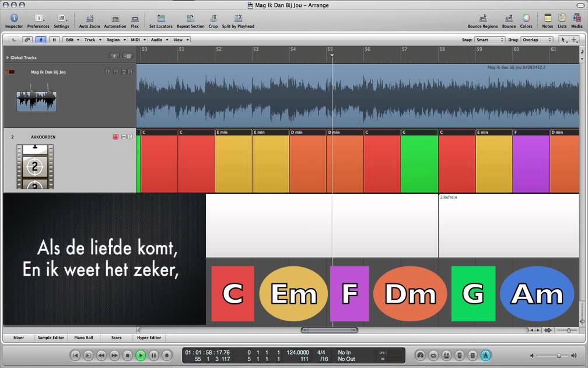Click the Automation toolbar icon
This screenshot has height=368, width=588.
click(115, 20)
